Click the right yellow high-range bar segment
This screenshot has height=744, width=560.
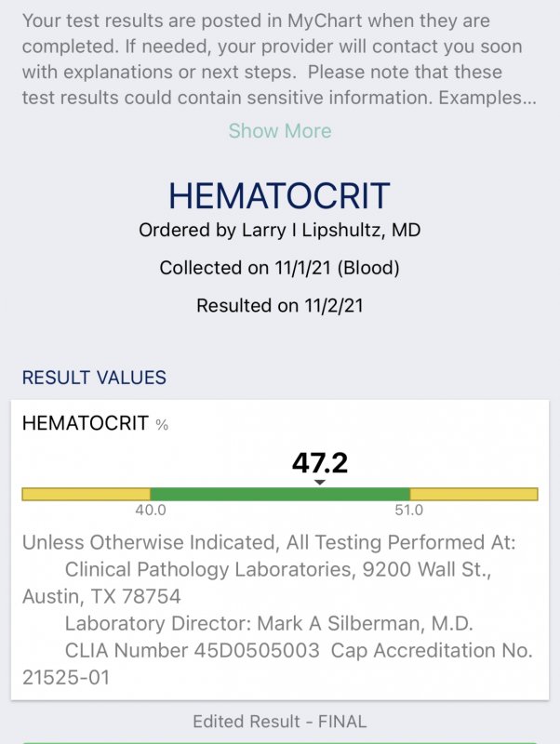pyautogui.click(x=473, y=494)
